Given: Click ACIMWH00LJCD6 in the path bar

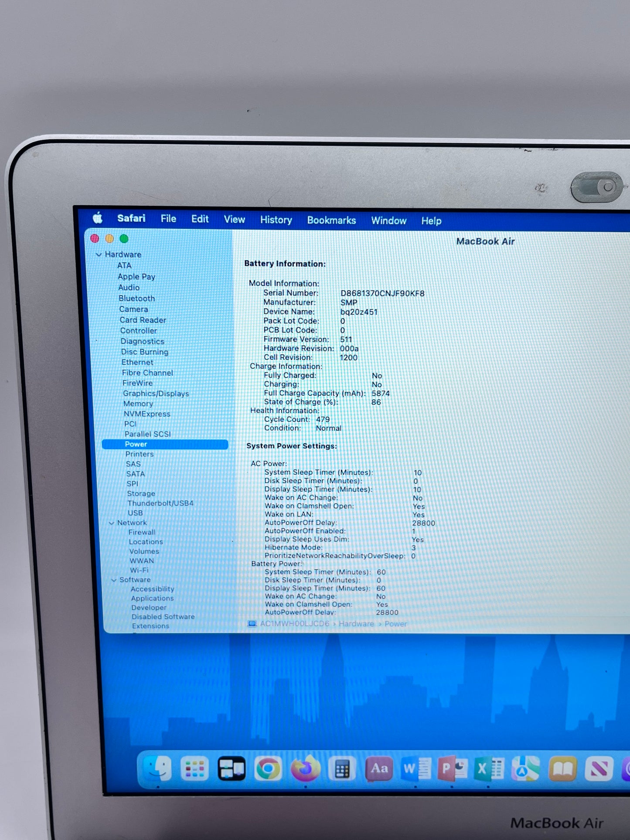Looking at the screenshot, I should tap(295, 624).
